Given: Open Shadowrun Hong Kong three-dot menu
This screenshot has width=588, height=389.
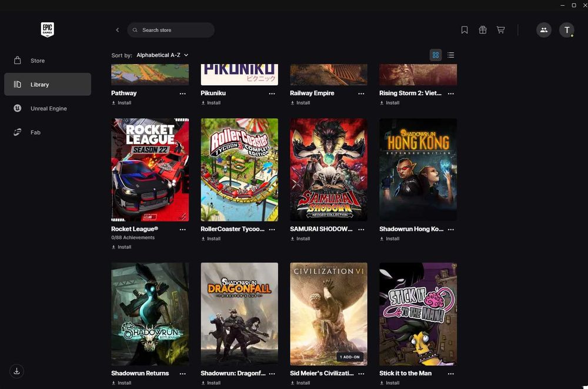Looking at the screenshot, I should pos(451,229).
